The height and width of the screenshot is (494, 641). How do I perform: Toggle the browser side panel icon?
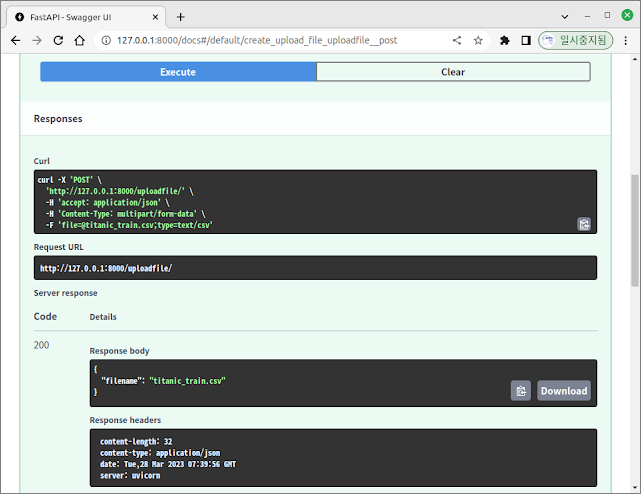[526, 40]
